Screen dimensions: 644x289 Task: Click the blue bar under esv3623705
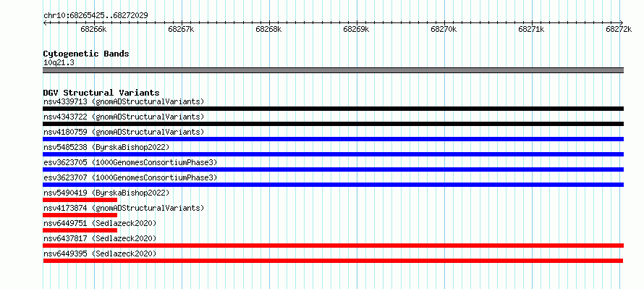click(x=333, y=169)
